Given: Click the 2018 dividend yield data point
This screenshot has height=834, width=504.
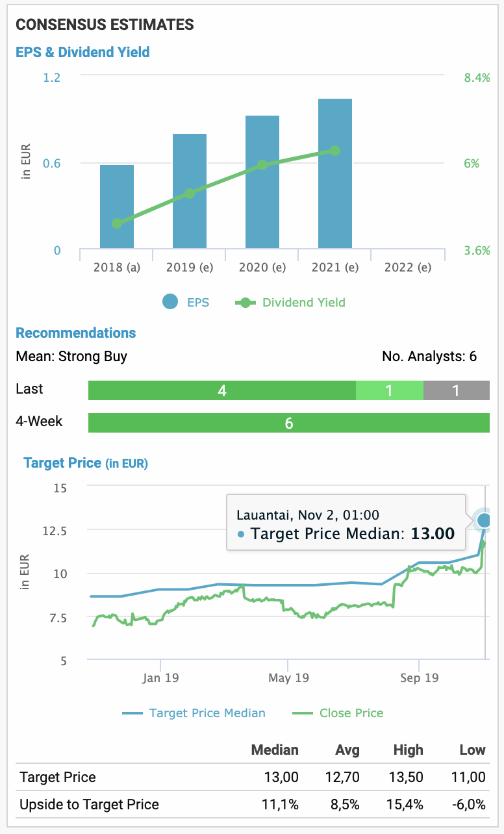Looking at the screenshot, I should 117,223.
